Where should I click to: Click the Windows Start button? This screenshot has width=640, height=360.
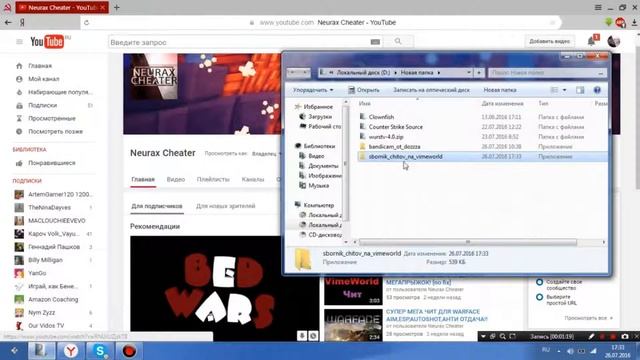[14, 351]
